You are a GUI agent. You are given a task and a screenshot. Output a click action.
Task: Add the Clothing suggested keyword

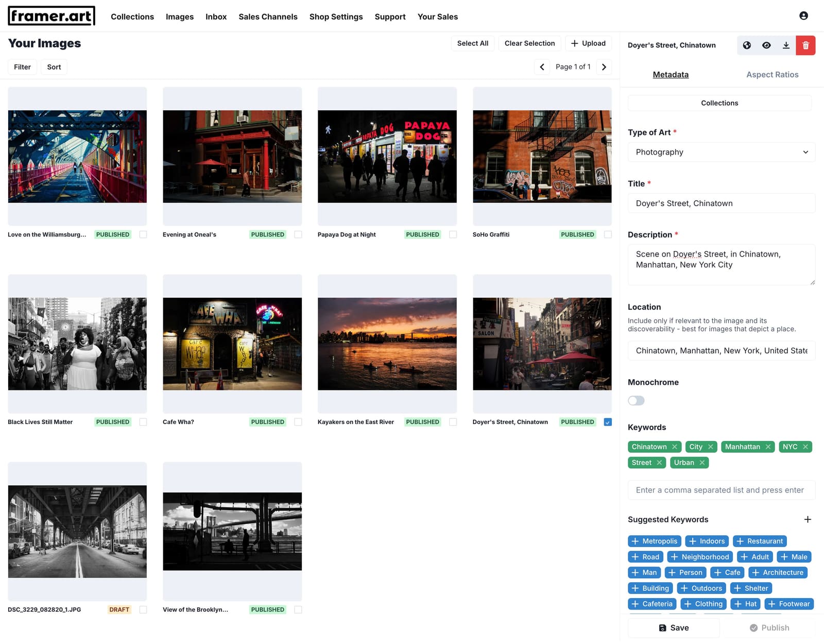[x=703, y=604]
